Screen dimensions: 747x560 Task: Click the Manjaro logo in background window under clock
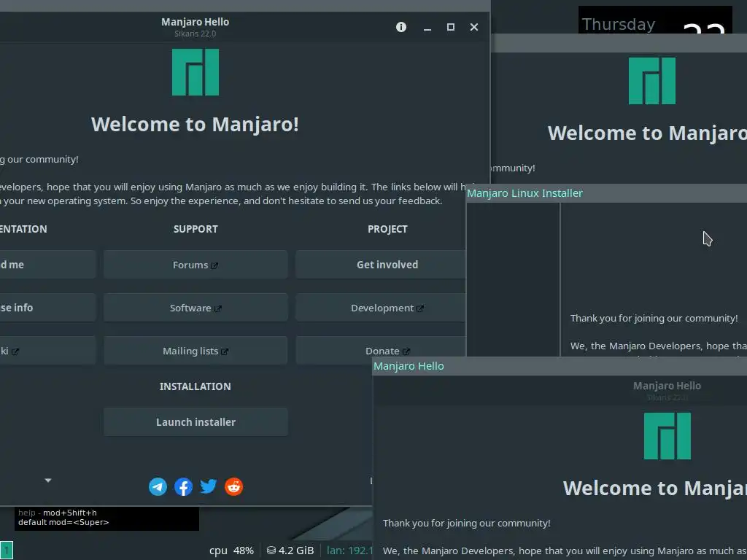click(651, 81)
